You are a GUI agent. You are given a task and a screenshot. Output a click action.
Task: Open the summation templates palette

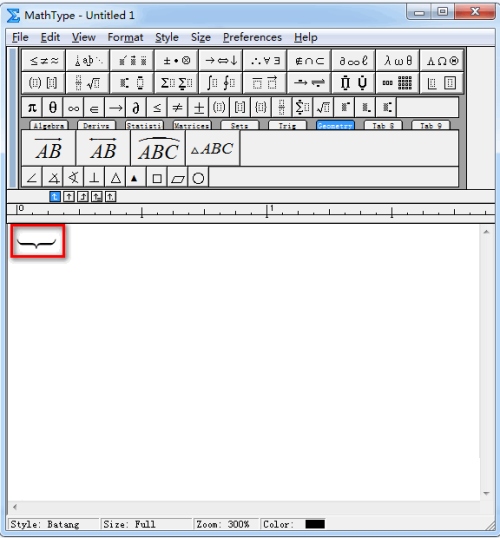(x=176, y=83)
